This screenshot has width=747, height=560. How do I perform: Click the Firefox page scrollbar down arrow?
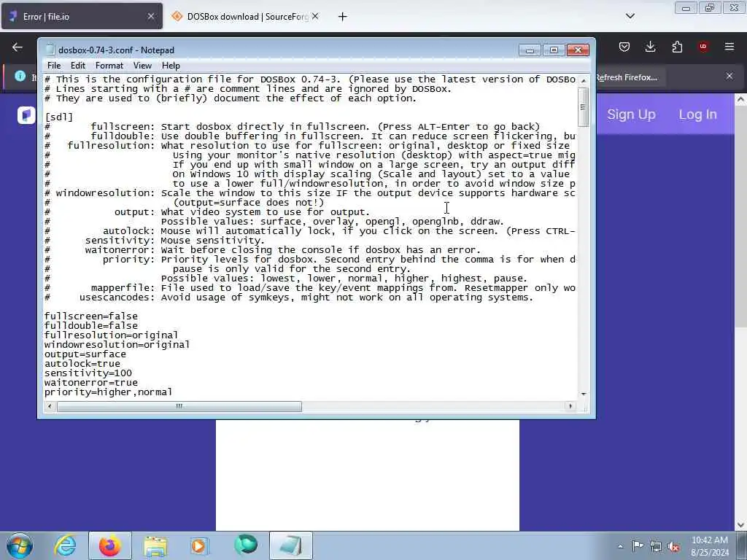[740, 524]
